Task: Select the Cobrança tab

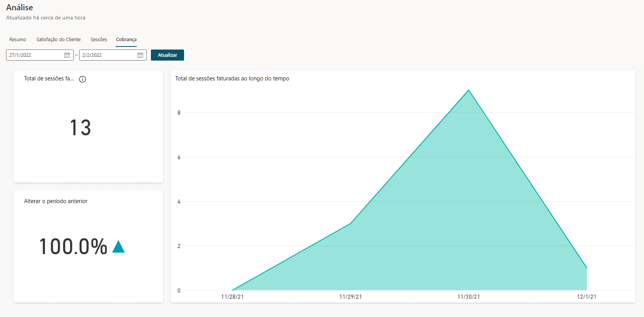Action: pos(126,40)
